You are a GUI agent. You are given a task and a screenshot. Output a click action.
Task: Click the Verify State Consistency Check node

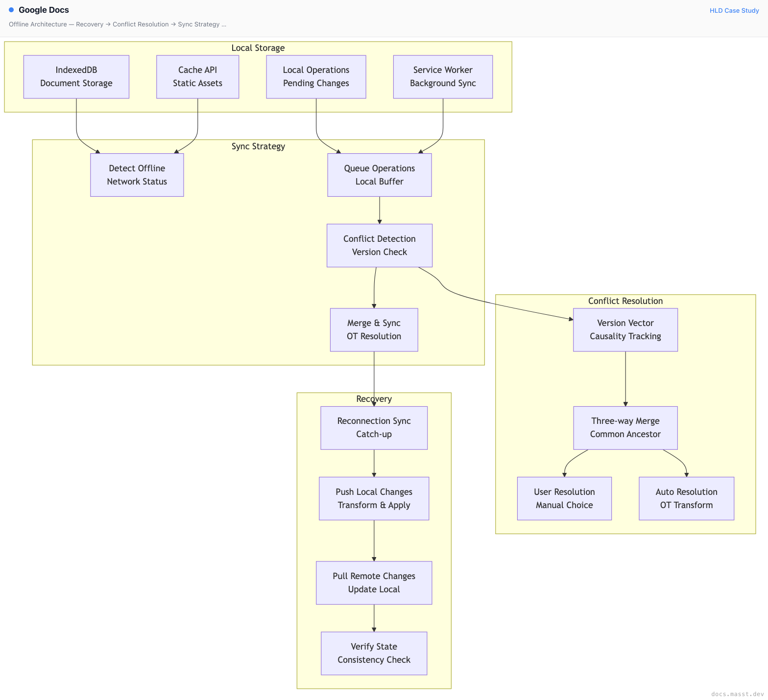click(374, 653)
